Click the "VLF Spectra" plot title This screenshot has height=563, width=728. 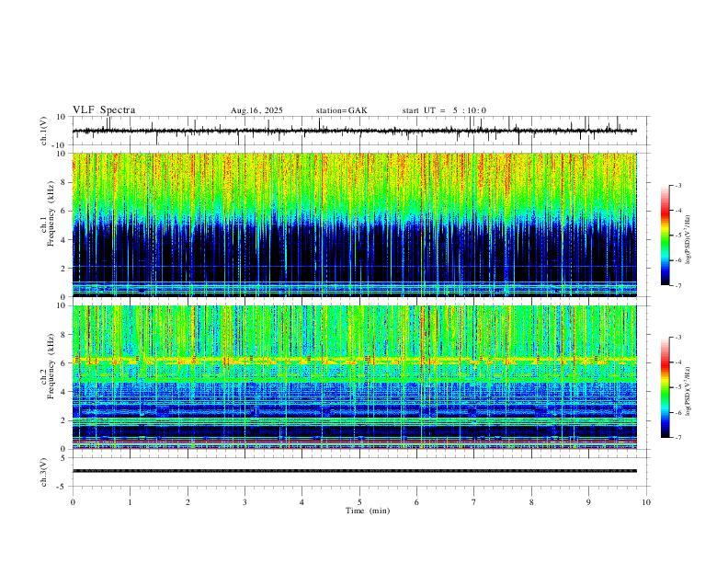[104, 110]
